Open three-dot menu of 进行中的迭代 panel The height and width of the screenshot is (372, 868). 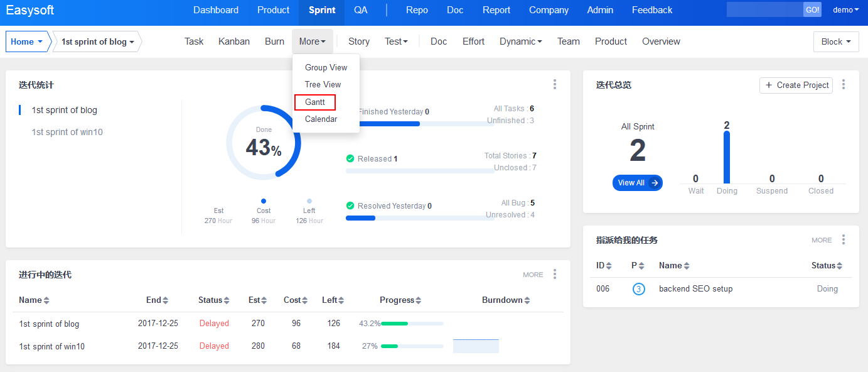click(555, 274)
